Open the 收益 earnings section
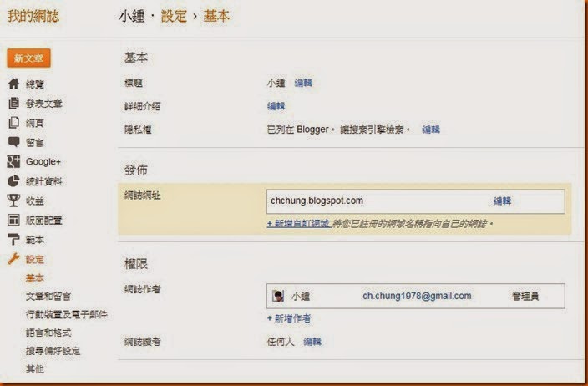588x386 pixels. tap(35, 201)
